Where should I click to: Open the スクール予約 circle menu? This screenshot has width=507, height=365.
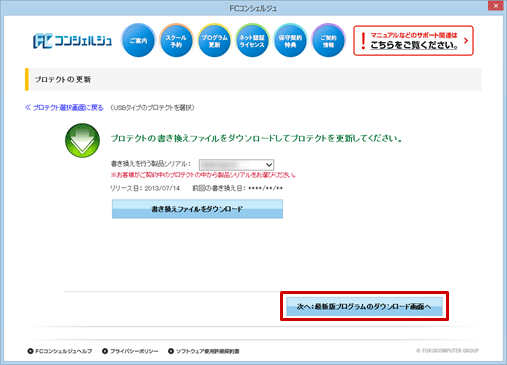[176, 41]
